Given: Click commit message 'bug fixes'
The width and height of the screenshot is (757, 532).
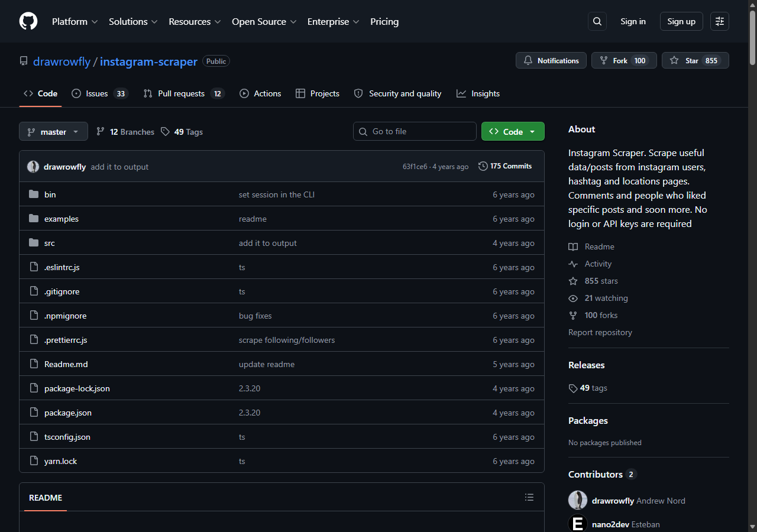Looking at the screenshot, I should pos(255,316).
